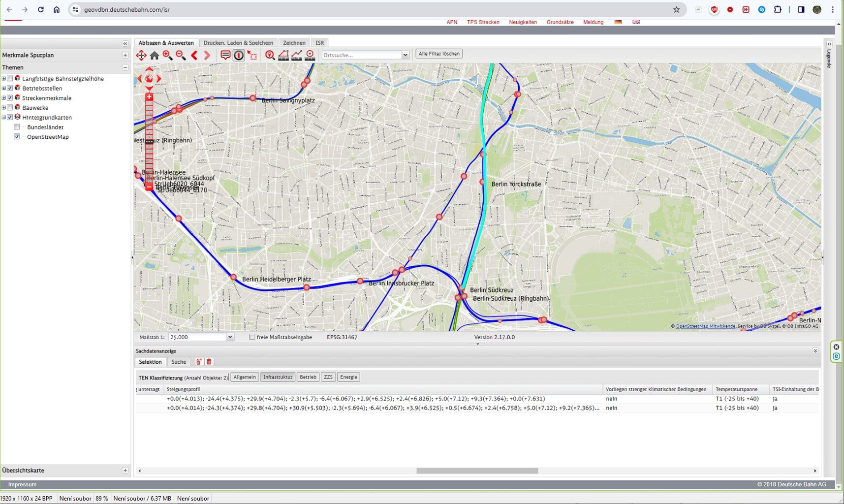Click the delete selection trash icon
This screenshot has width=844, height=504.
pos(209,362)
